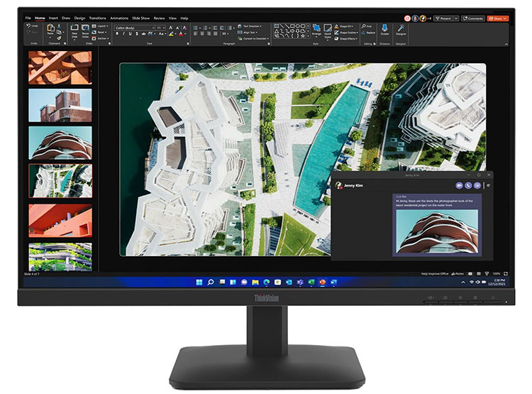Switch to the Slide Show tab
Image resolution: width=532 pixels, height=394 pixels.
[x=141, y=18]
